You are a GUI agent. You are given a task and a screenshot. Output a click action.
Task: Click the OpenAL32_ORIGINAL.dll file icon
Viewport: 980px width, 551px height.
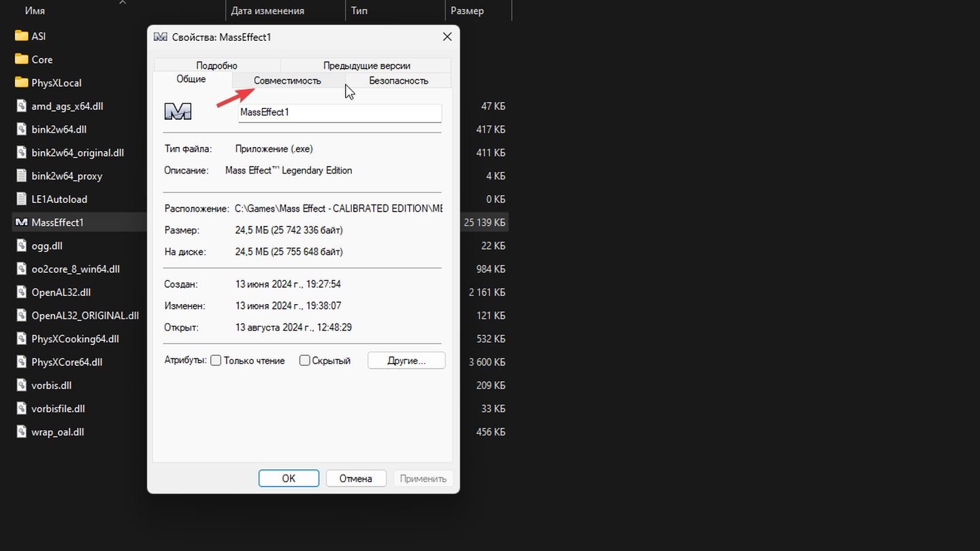[21, 316]
